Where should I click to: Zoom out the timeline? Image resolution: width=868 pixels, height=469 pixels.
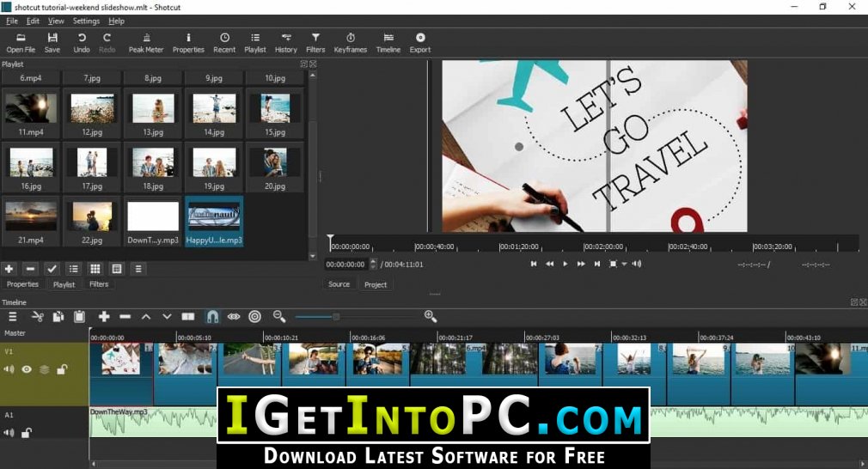[279, 316]
